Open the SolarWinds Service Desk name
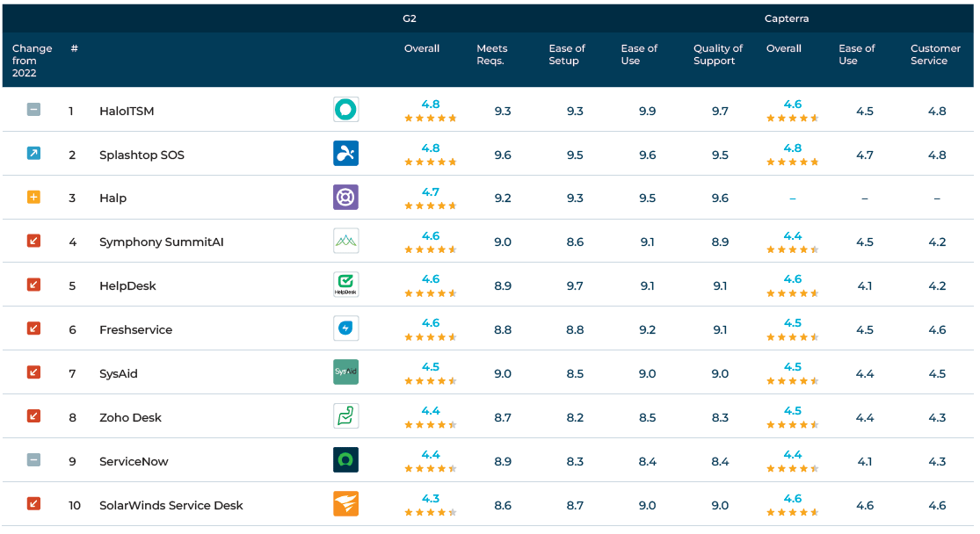The width and height of the screenshot is (980, 534). coord(171,505)
